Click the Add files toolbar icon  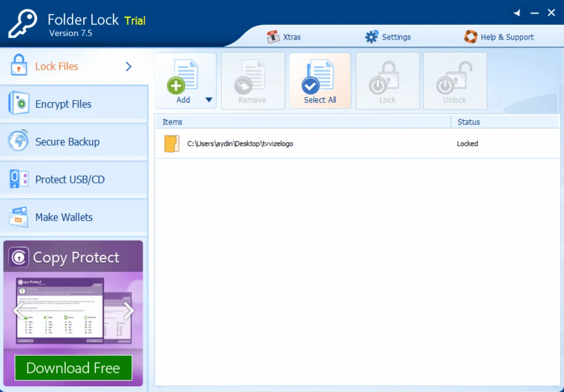click(183, 78)
